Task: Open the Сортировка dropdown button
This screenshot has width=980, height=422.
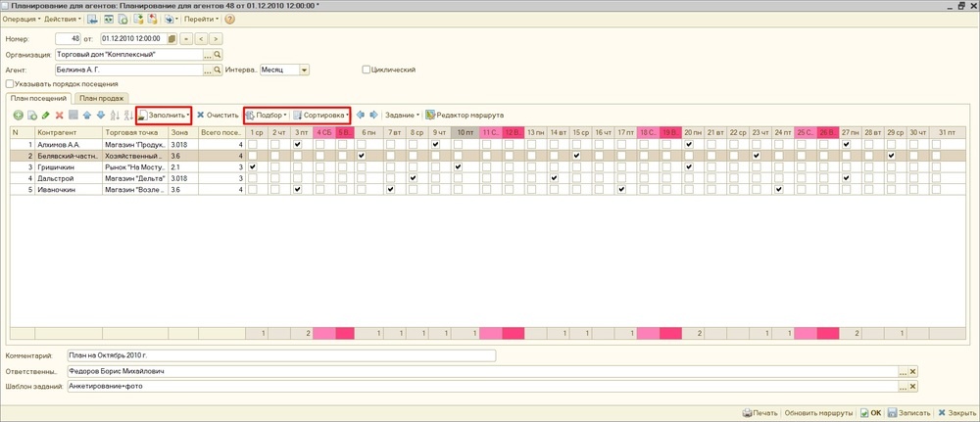Action: click(320, 116)
